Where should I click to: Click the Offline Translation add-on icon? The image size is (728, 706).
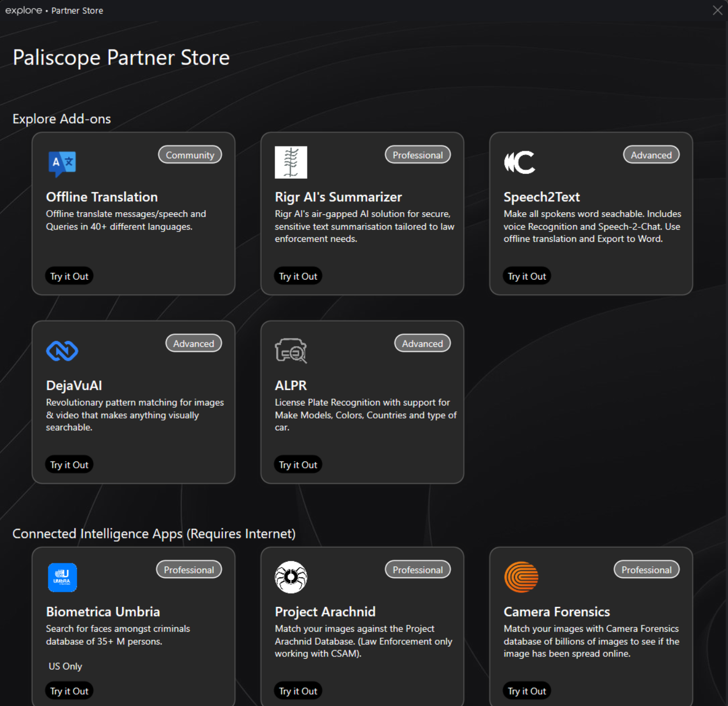(62, 163)
